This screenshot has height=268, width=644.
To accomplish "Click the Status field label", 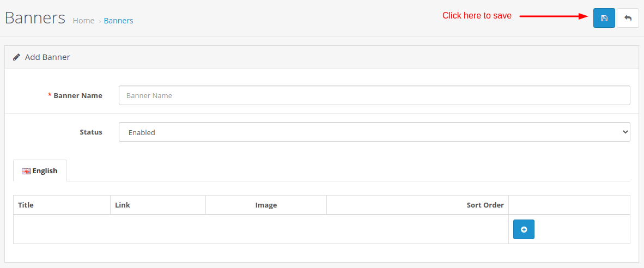I will click(x=91, y=132).
